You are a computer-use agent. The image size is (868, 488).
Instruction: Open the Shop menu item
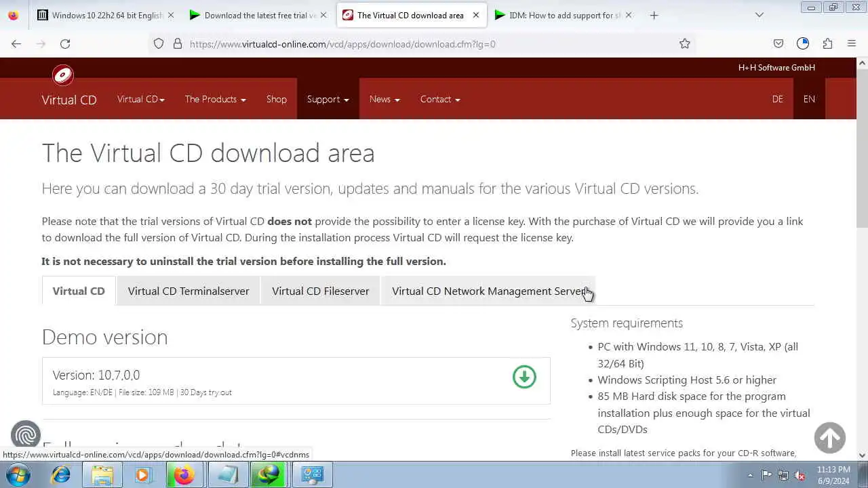coord(277,99)
